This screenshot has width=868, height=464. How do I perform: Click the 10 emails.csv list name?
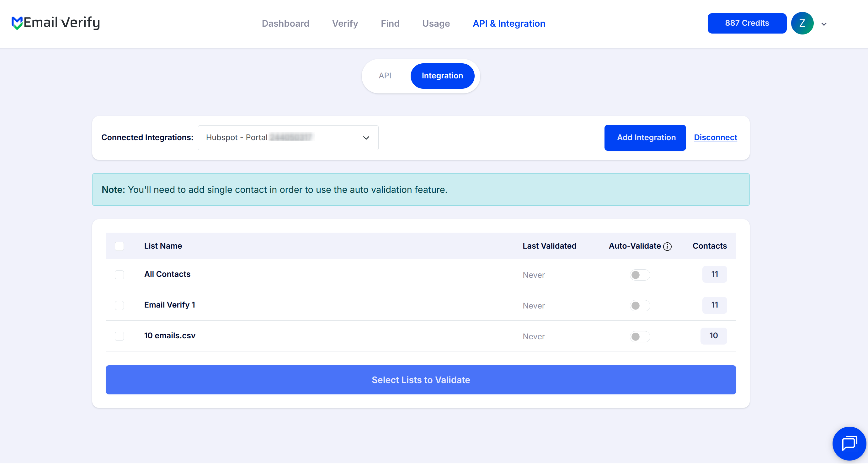[x=169, y=335]
